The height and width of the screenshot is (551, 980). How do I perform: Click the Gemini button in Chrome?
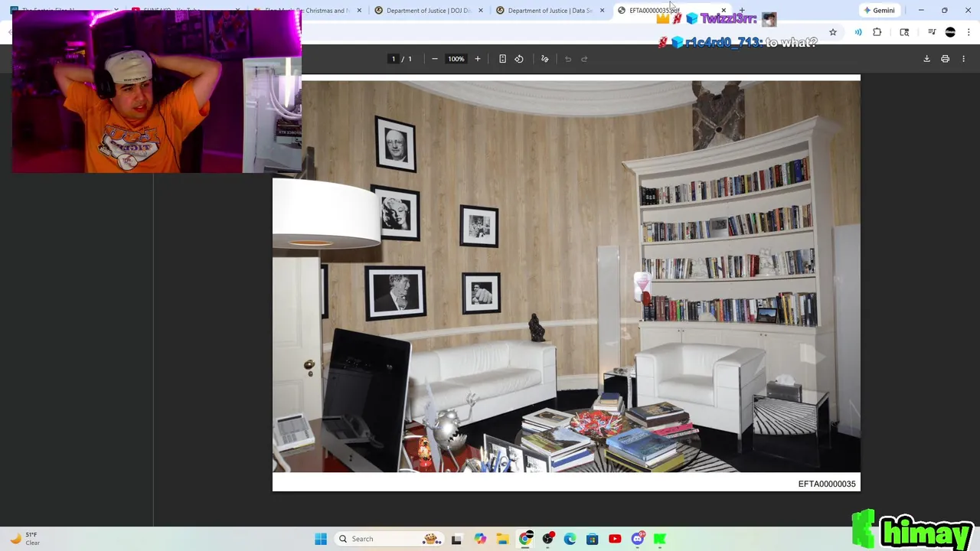coord(879,10)
